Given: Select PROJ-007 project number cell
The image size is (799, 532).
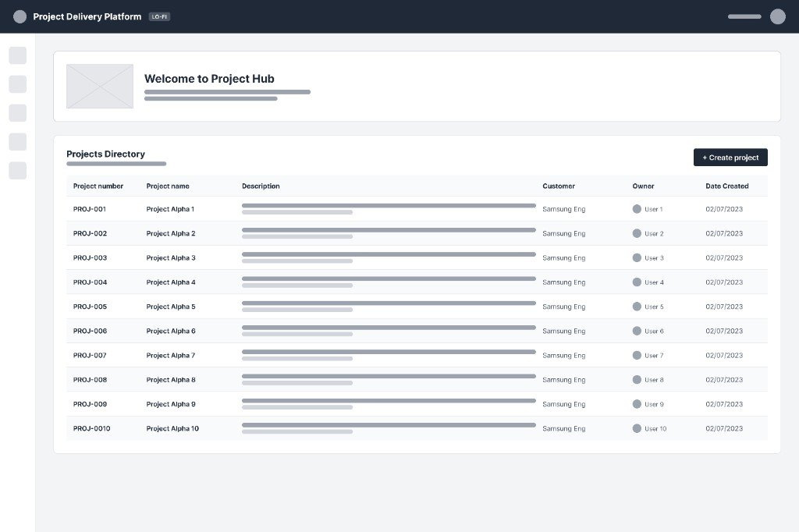Looking at the screenshot, I should 90,355.
